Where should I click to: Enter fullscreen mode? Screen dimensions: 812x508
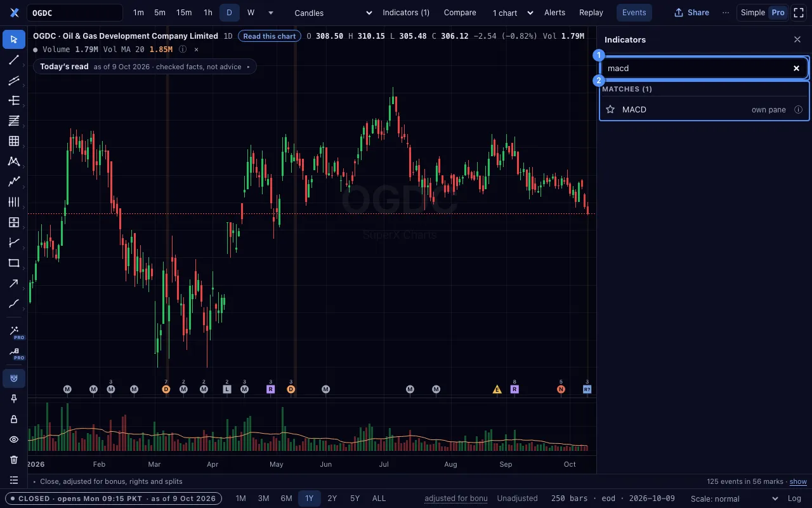coord(799,13)
